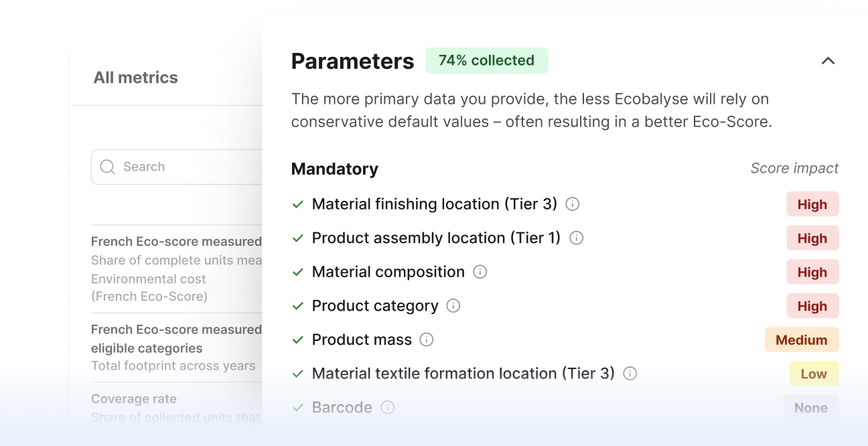The height and width of the screenshot is (446, 868).
Task: Click checkmark for Material finishing location
Action: (298, 204)
